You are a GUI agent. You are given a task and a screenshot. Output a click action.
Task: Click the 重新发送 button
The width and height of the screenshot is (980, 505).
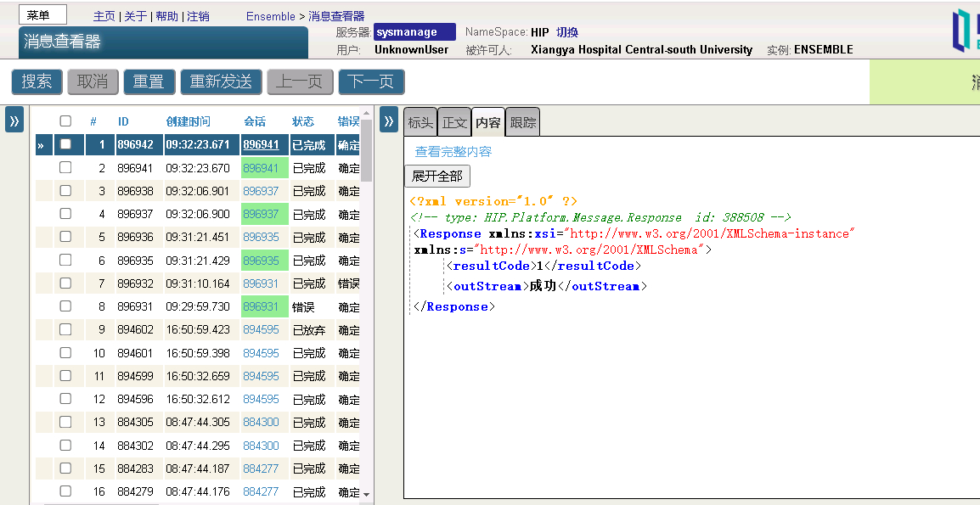pos(221,81)
